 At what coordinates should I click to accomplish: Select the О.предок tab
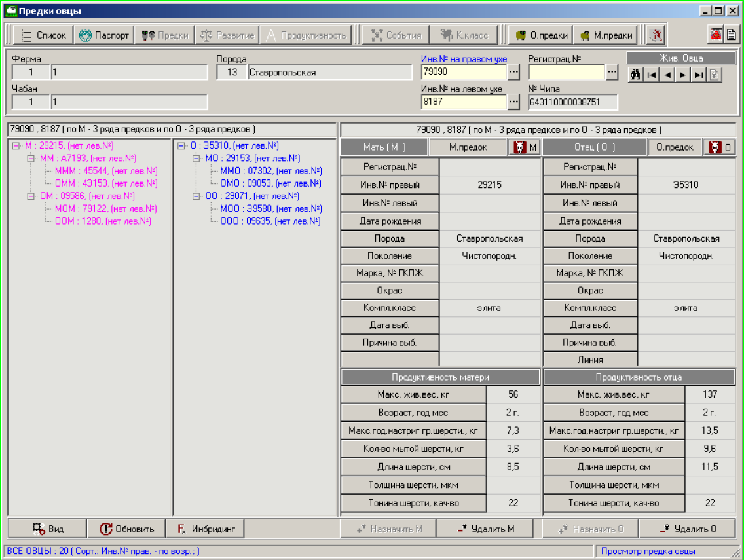(675, 147)
